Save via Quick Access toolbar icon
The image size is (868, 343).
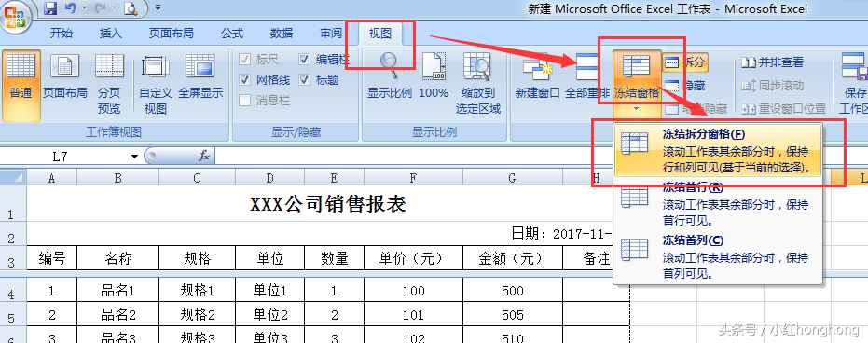click(50, 8)
